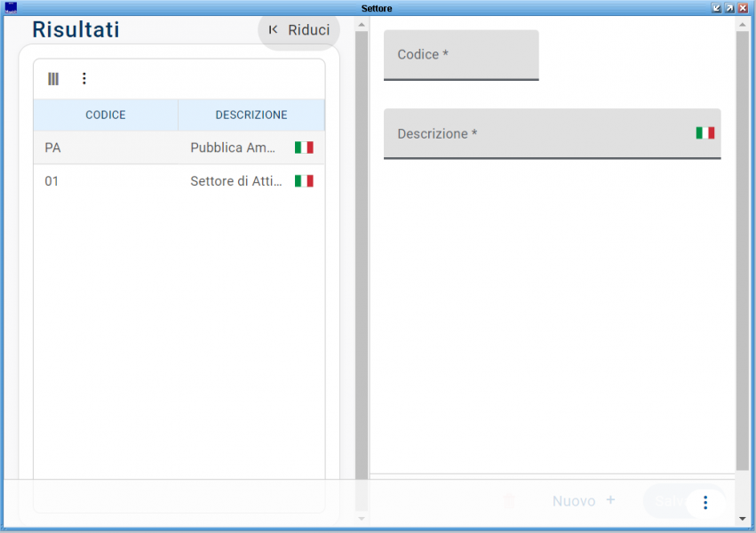Open the bottom-right three-dot more actions menu
This screenshot has width=756, height=533.
pyautogui.click(x=705, y=503)
